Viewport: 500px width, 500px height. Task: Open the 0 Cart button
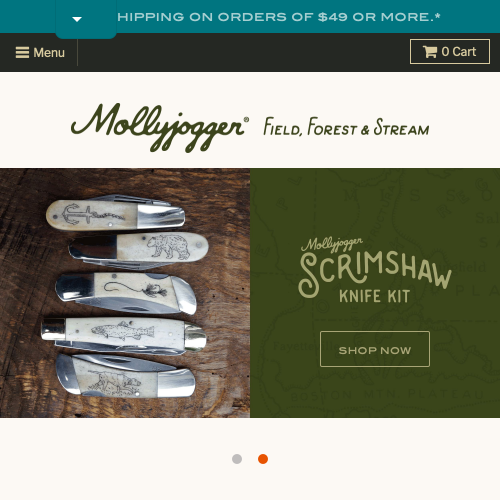pos(450,51)
